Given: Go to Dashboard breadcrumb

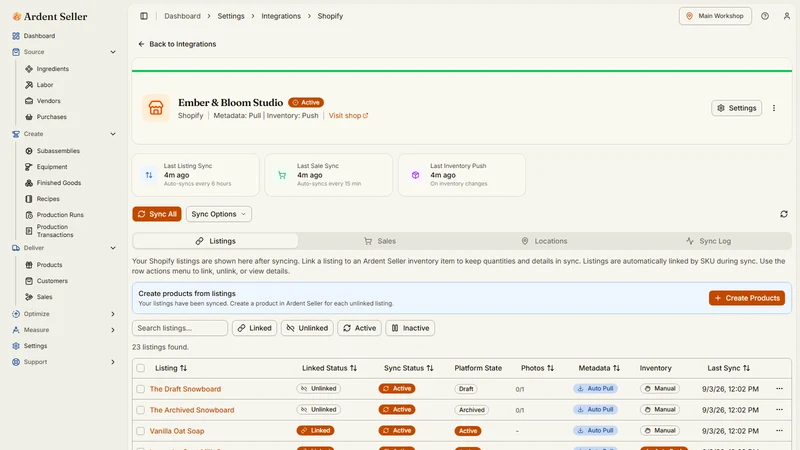Looking at the screenshot, I should (182, 16).
